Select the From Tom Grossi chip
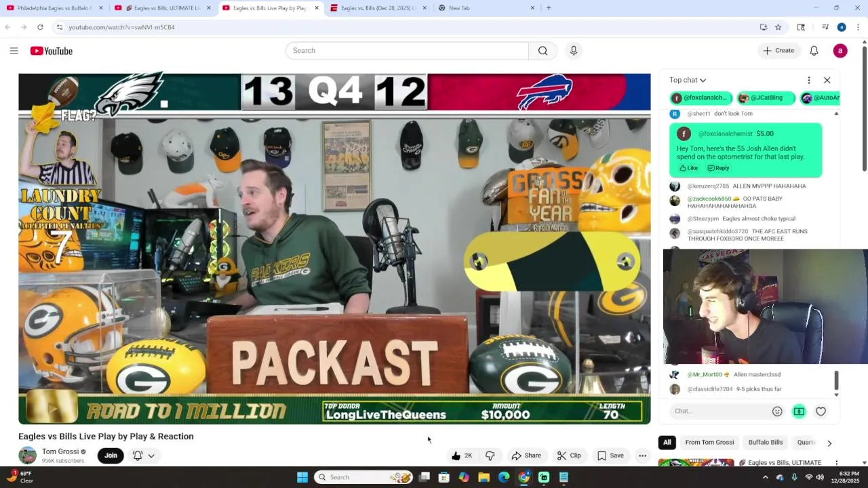868x488 pixels. 709,443
